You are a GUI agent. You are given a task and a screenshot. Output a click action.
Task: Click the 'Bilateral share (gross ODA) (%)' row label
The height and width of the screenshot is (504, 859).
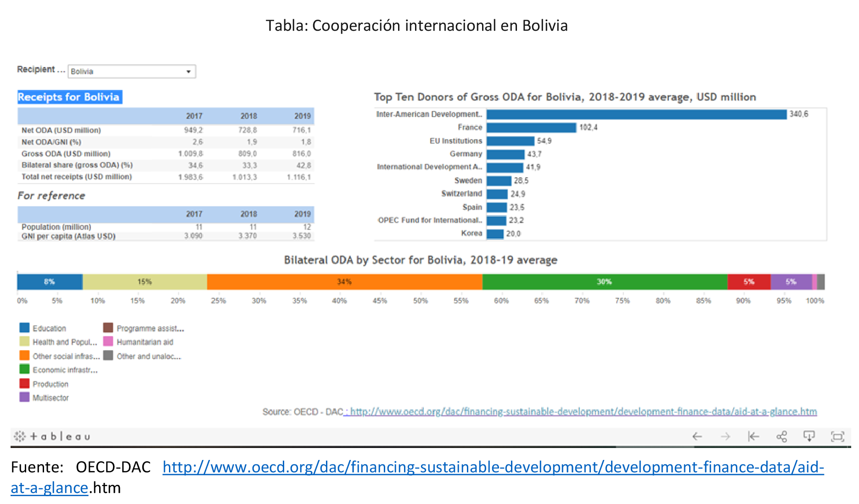(x=77, y=165)
